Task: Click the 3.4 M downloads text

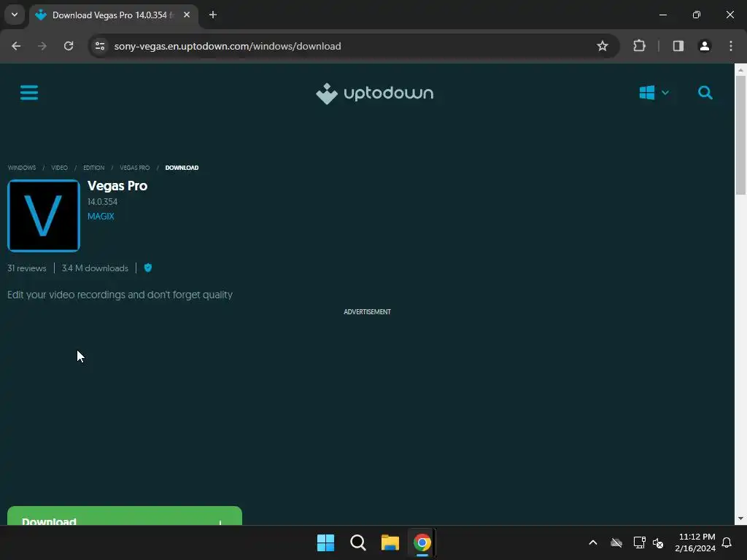Action: (95, 268)
